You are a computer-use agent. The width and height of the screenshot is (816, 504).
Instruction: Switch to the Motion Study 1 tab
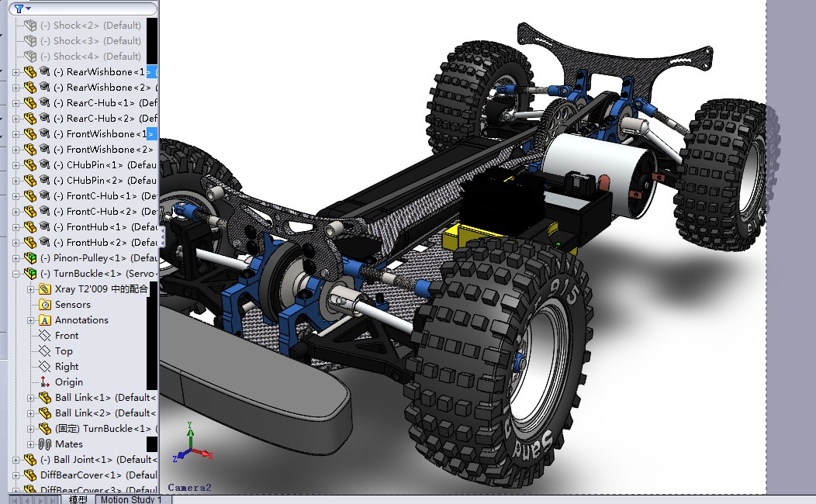tap(130, 499)
